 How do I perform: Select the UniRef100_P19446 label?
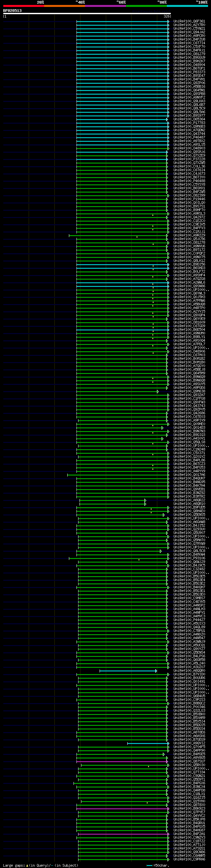click(189, 199)
